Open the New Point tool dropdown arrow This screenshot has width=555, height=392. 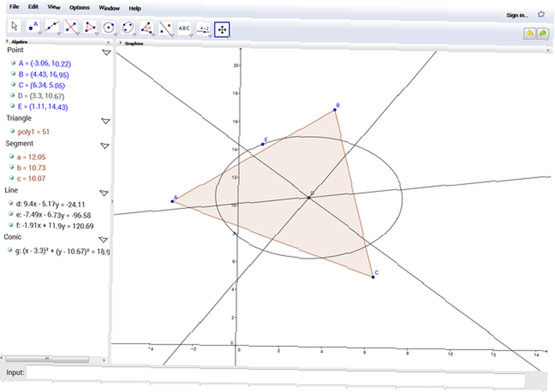[40, 33]
